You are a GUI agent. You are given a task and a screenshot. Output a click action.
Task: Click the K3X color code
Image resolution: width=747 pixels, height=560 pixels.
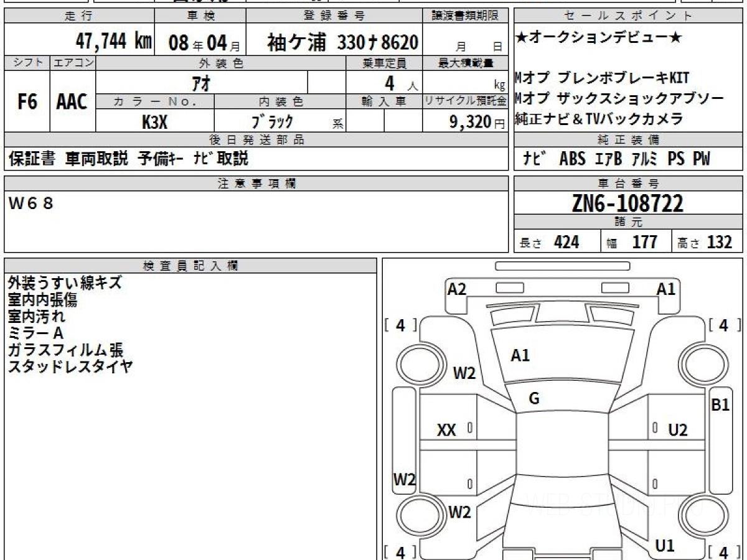(x=155, y=122)
